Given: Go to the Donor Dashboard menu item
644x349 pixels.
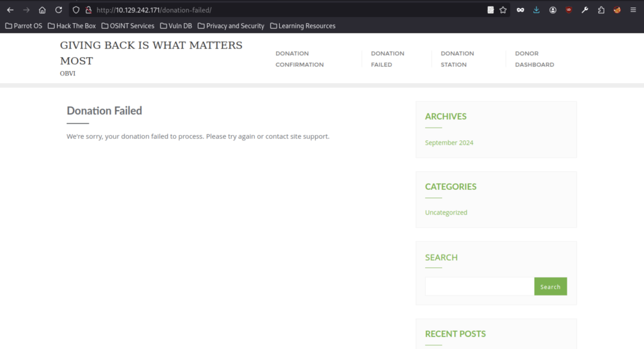Looking at the screenshot, I should click(x=534, y=59).
